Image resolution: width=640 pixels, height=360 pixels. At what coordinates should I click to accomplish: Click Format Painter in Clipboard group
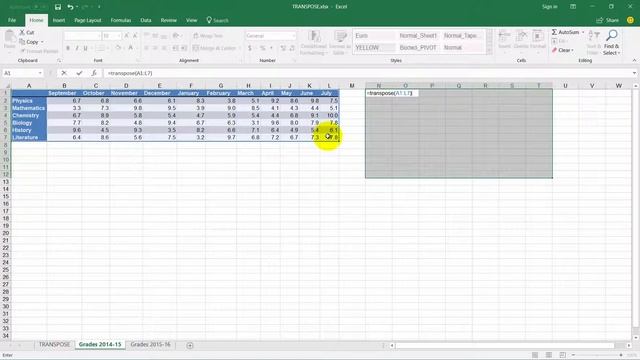click(39, 51)
